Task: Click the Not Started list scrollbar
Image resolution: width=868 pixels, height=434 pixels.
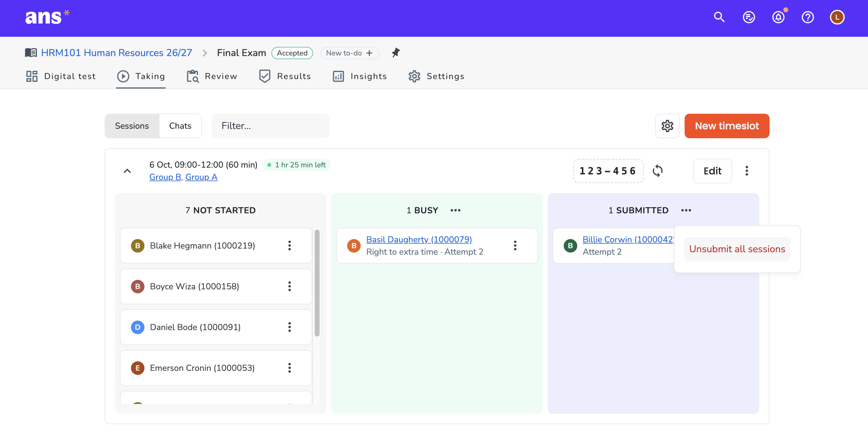Action: click(317, 283)
